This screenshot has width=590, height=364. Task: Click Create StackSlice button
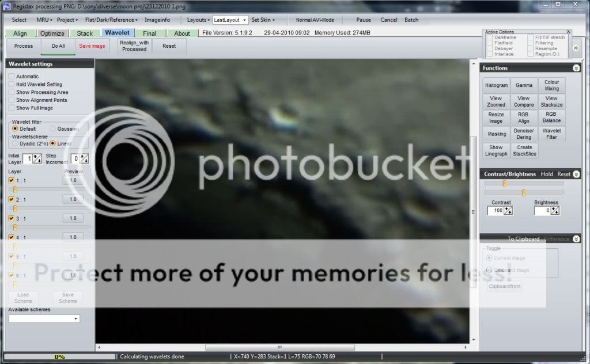pyautogui.click(x=524, y=150)
